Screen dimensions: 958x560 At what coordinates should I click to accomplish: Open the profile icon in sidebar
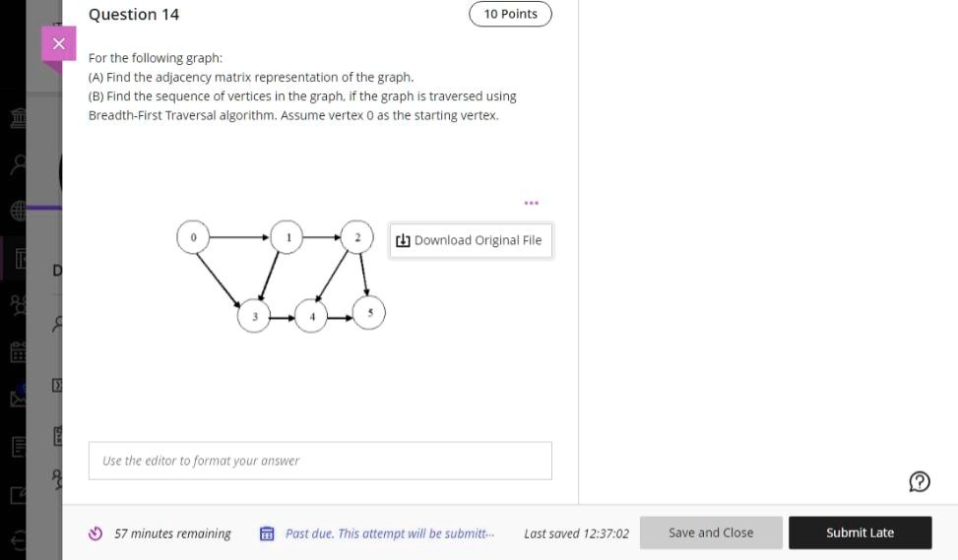point(19,165)
